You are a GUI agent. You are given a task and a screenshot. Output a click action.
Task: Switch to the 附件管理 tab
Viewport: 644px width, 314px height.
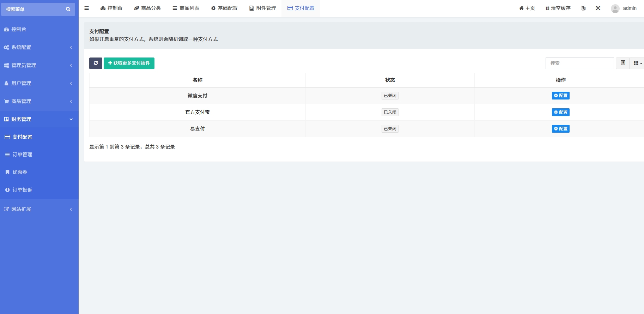[x=263, y=8]
